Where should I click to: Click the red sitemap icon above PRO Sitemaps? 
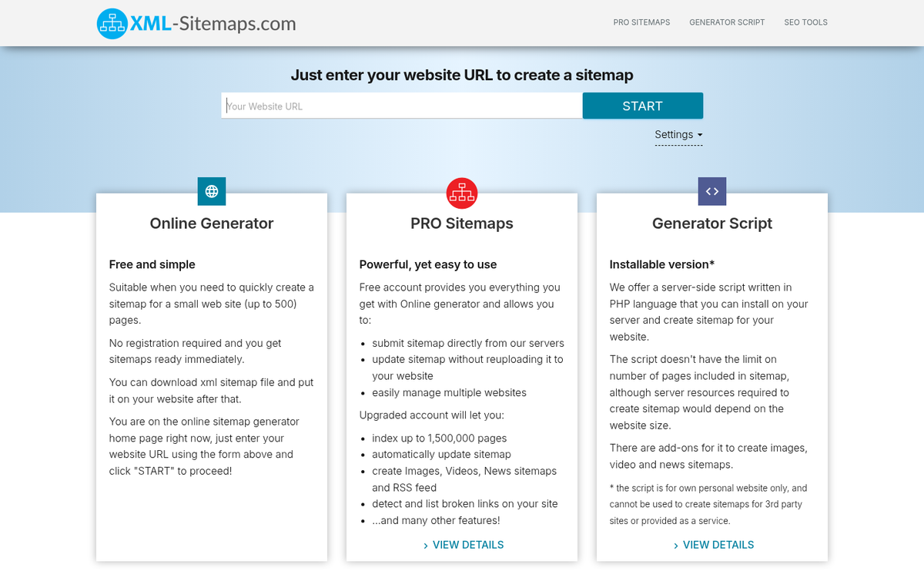point(461,193)
